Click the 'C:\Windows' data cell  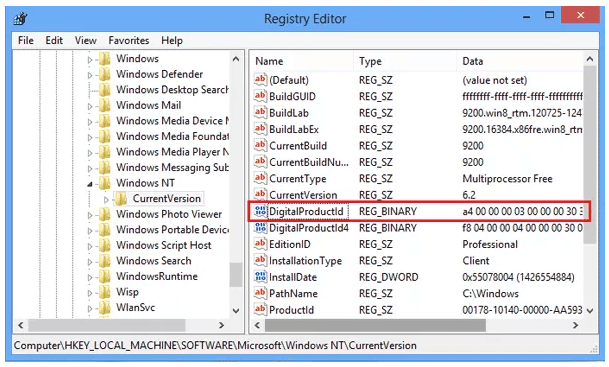tap(490, 294)
